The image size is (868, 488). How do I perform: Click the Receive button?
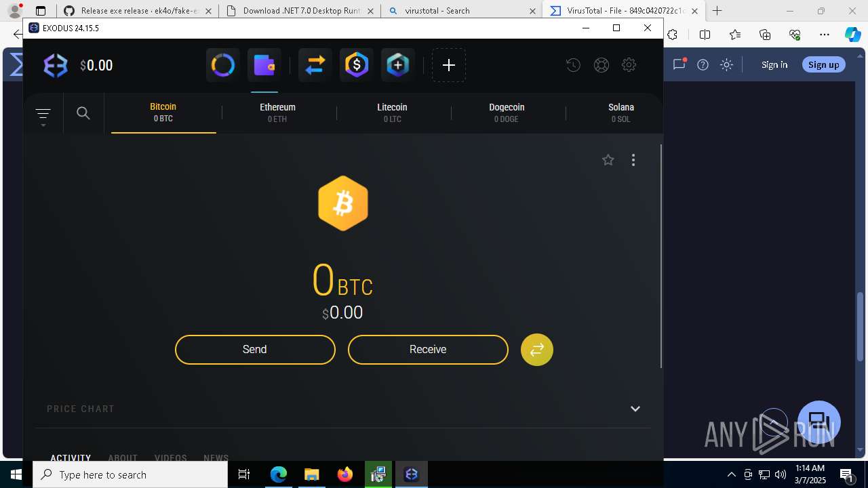point(428,350)
